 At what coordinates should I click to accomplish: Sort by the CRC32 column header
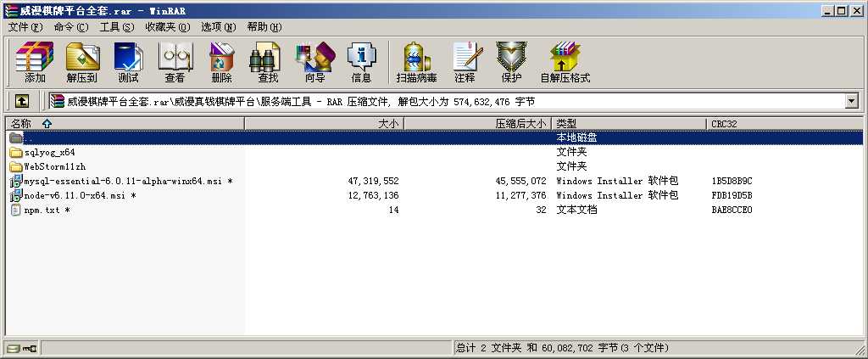784,124
